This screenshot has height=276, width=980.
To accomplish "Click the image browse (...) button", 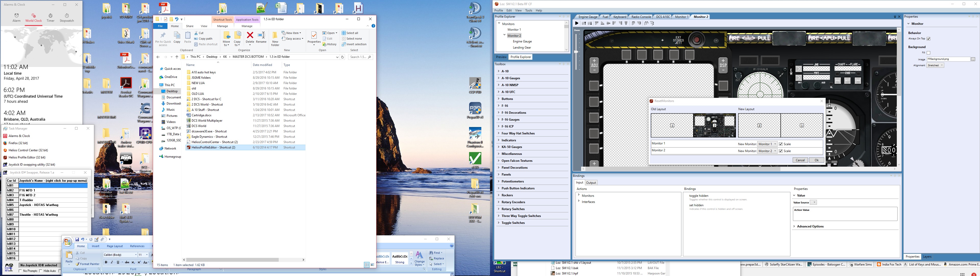I will click(973, 59).
